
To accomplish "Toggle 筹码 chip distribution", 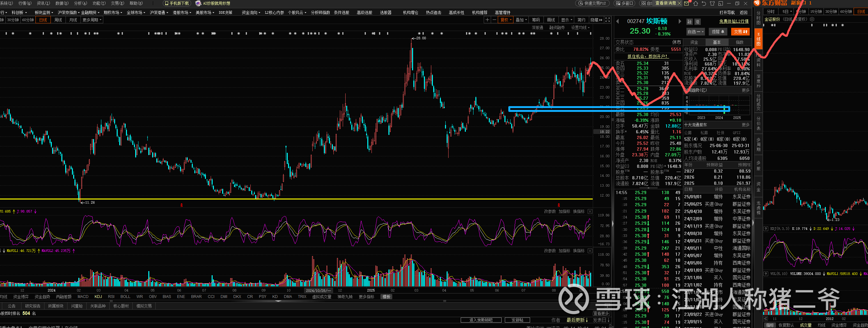I will (536, 20).
